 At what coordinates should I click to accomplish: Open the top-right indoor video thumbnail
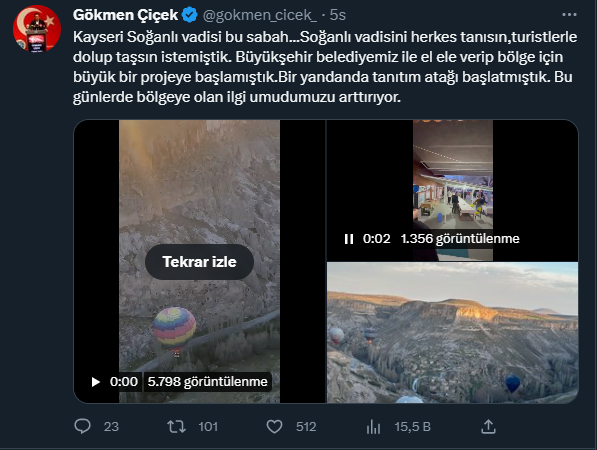pos(452,190)
